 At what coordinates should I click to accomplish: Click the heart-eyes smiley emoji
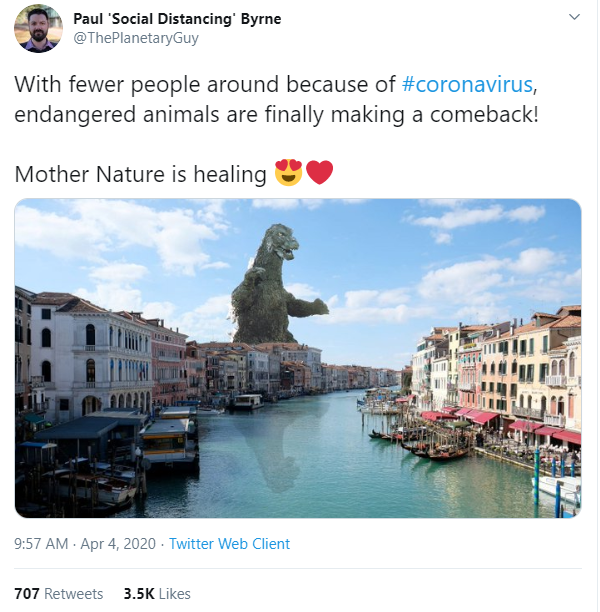[288, 174]
